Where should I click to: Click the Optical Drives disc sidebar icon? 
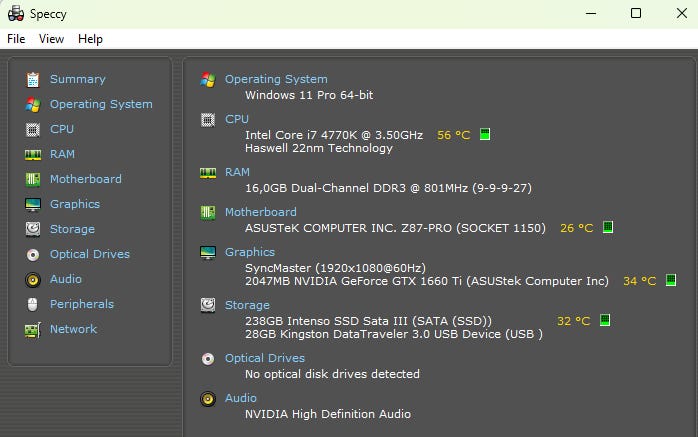pyautogui.click(x=32, y=255)
